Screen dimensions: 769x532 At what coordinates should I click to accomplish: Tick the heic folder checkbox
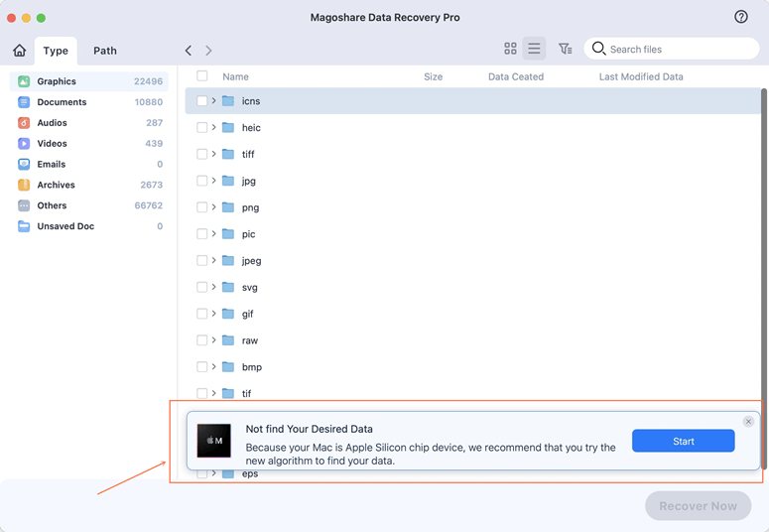[x=201, y=128]
